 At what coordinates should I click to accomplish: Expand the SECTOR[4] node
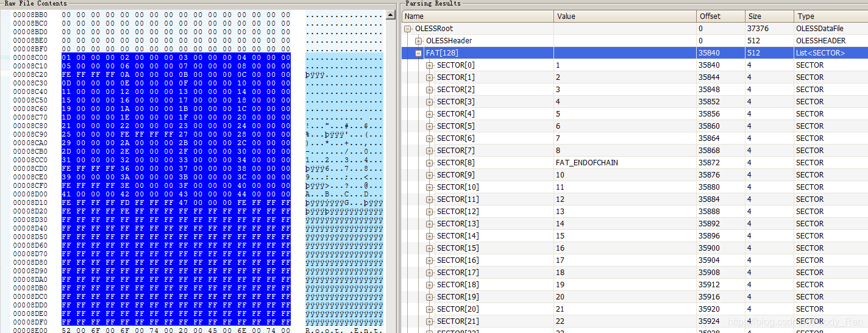430,114
